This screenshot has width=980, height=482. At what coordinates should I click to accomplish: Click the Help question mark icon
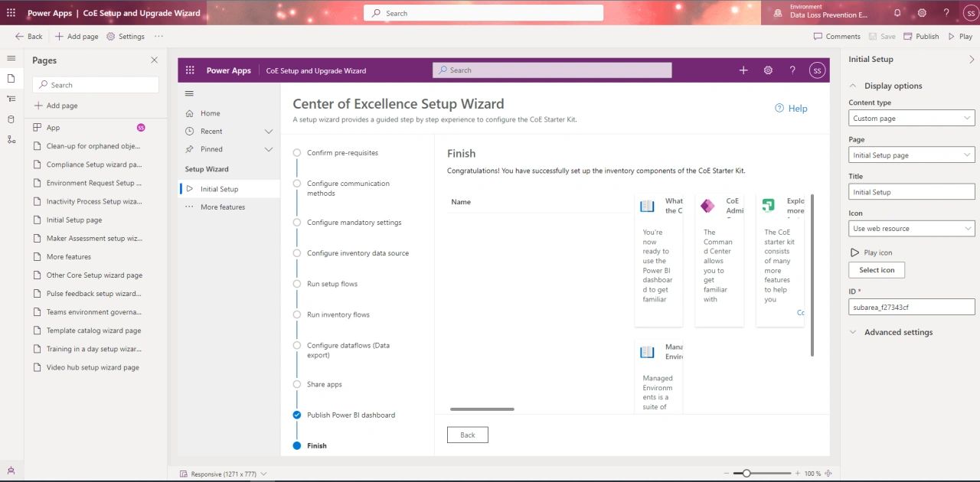[x=945, y=13]
